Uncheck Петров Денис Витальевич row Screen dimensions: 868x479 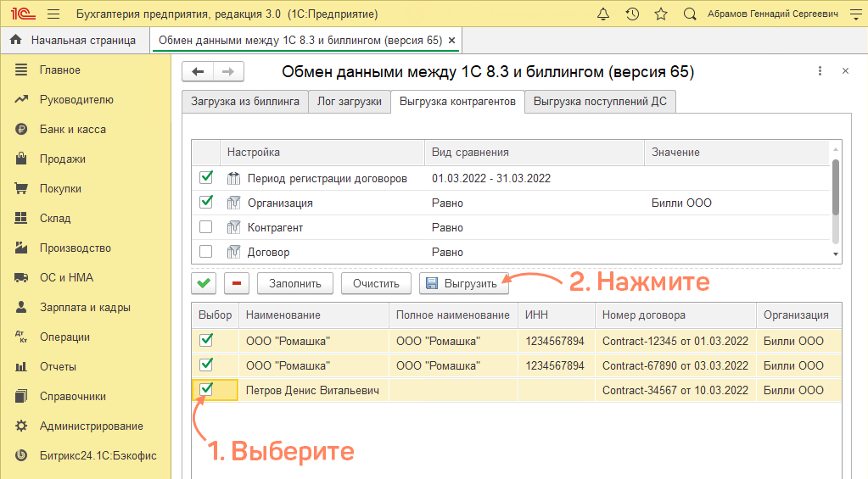206,389
